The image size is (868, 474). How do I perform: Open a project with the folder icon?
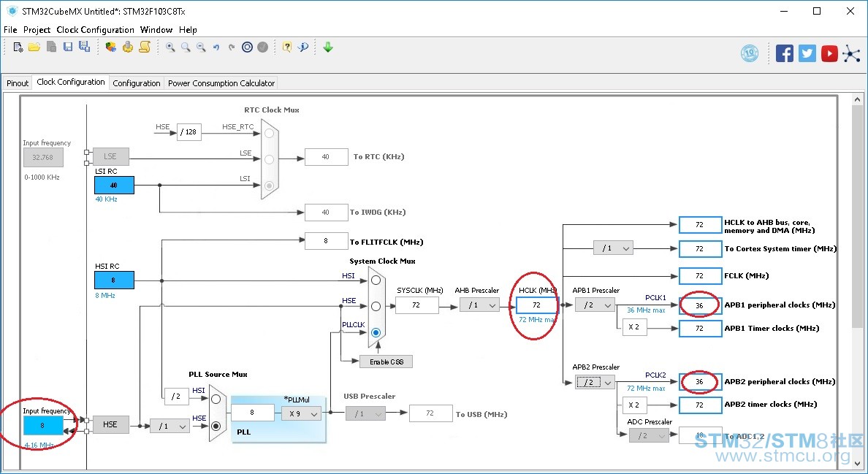[34, 47]
